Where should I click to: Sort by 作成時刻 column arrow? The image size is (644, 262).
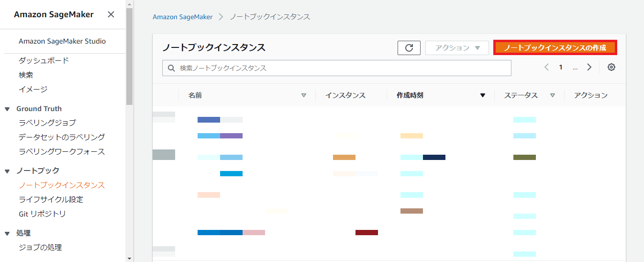[x=483, y=95]
